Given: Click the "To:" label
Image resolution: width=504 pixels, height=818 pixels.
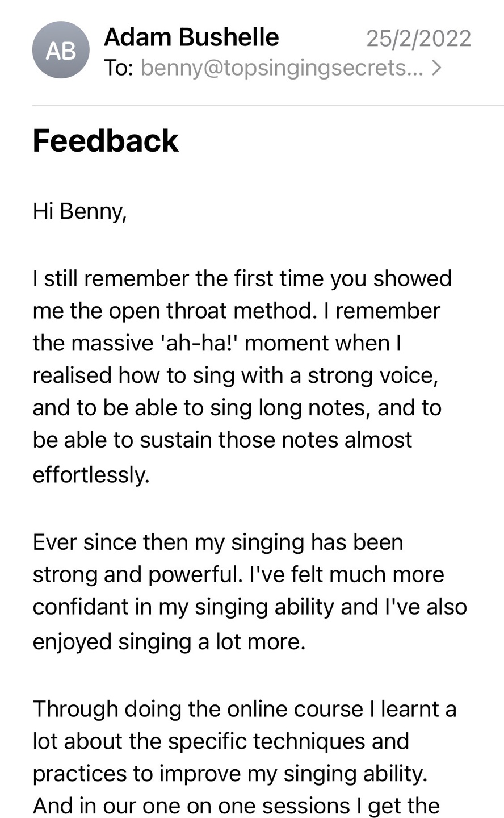Looking at the screenshot, I should click(x=119, y=68).
